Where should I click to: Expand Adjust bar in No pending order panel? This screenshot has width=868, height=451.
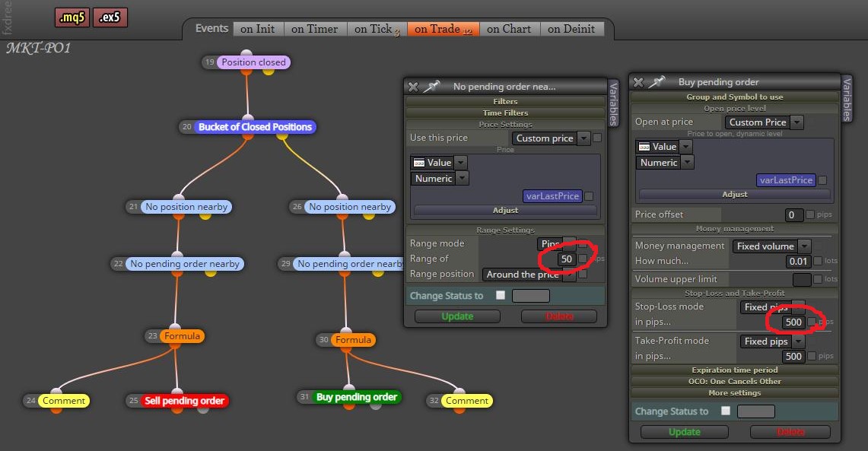pyautogui.click(x=505, y=210)
